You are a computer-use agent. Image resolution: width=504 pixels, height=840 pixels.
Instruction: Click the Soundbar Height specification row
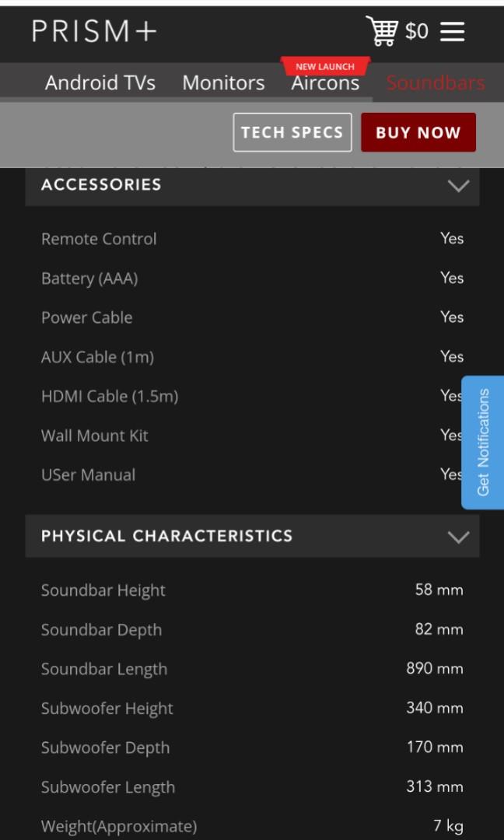[x=252, y=590]
